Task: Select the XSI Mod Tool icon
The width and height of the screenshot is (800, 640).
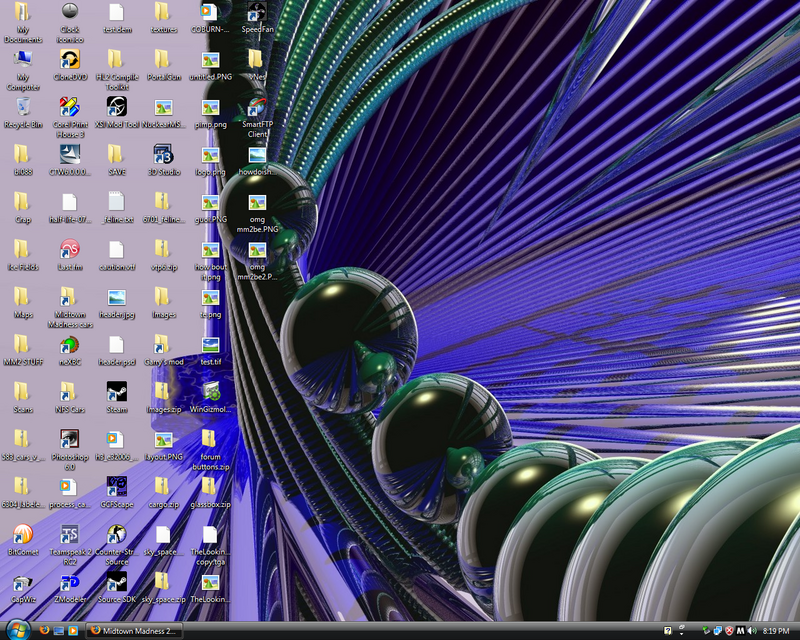Action: pyautogui.click(x=116, y=108)
